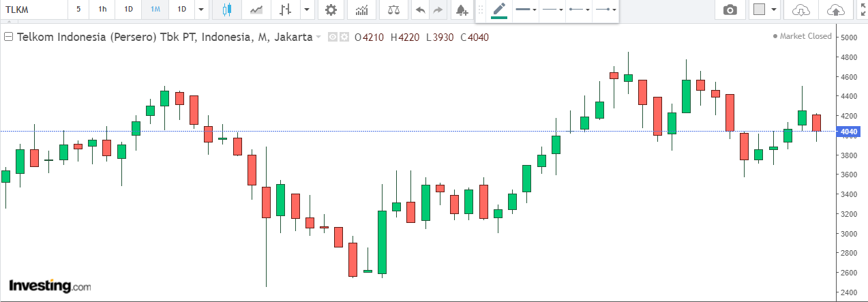Select the 1M monthly interval
The image size is (868, 302).
155,10
